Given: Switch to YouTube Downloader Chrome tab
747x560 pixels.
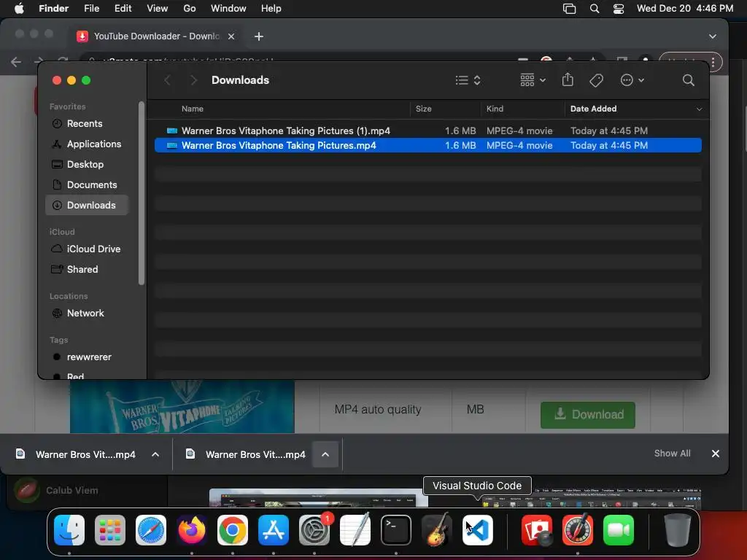Looking at the screenshot, I should (x=155, y=36).
